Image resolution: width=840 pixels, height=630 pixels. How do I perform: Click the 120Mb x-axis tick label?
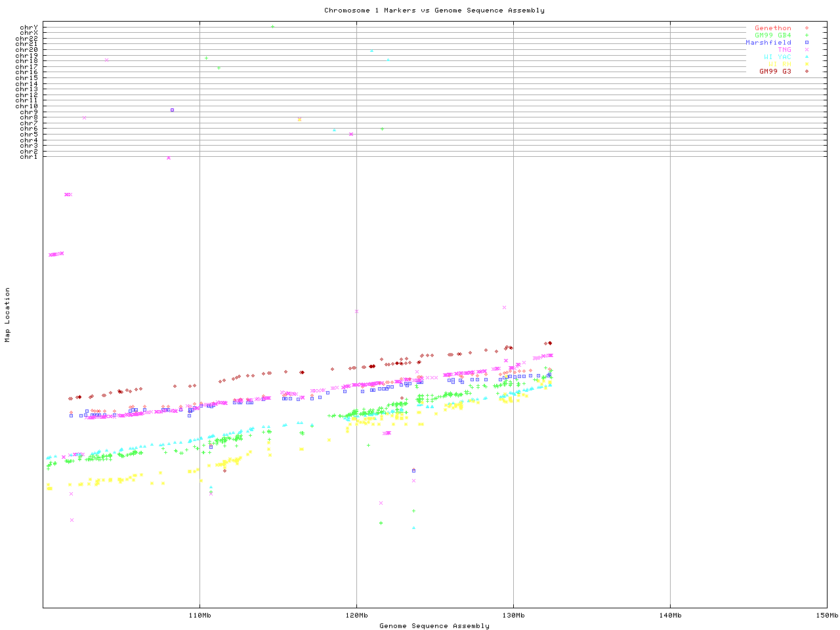tap(356, 616)
